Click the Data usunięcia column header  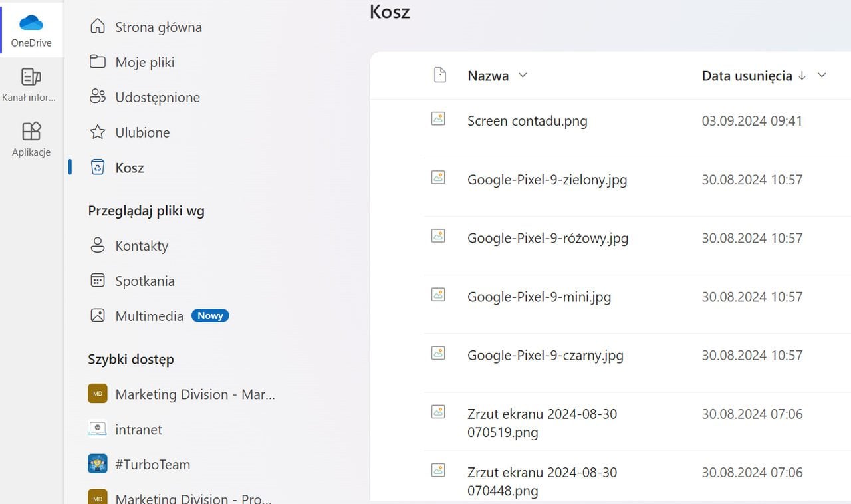click(x=747, y=76)
